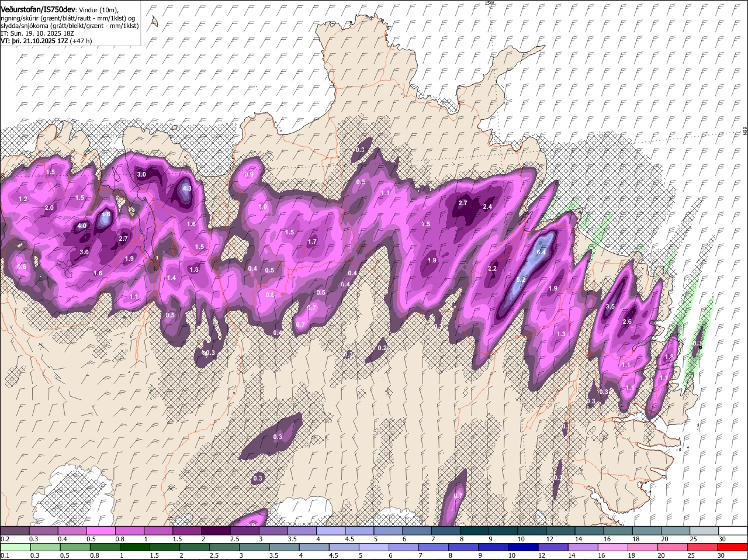The width and height of the screenshot is (748, 560).
Task: Select the dark green swatch above lower 1
Action: 135,547
